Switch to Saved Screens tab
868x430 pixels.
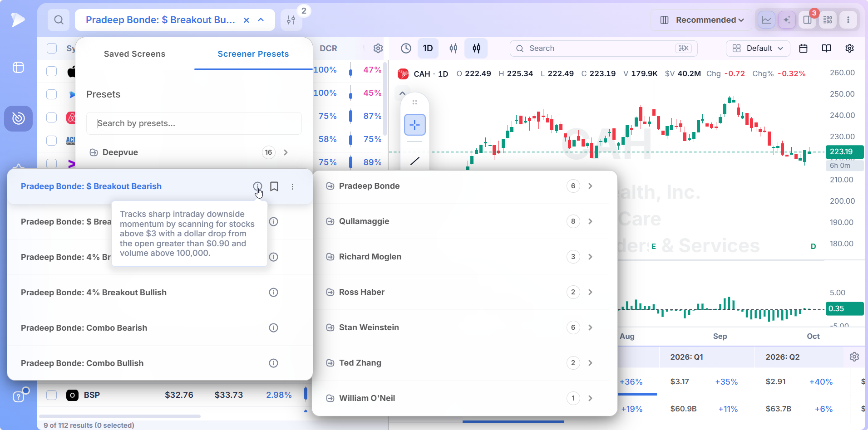(x=134, y=54)
